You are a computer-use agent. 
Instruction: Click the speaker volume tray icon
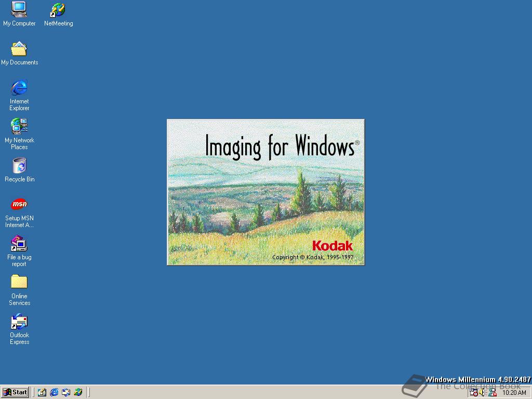[x=483, y=393]
